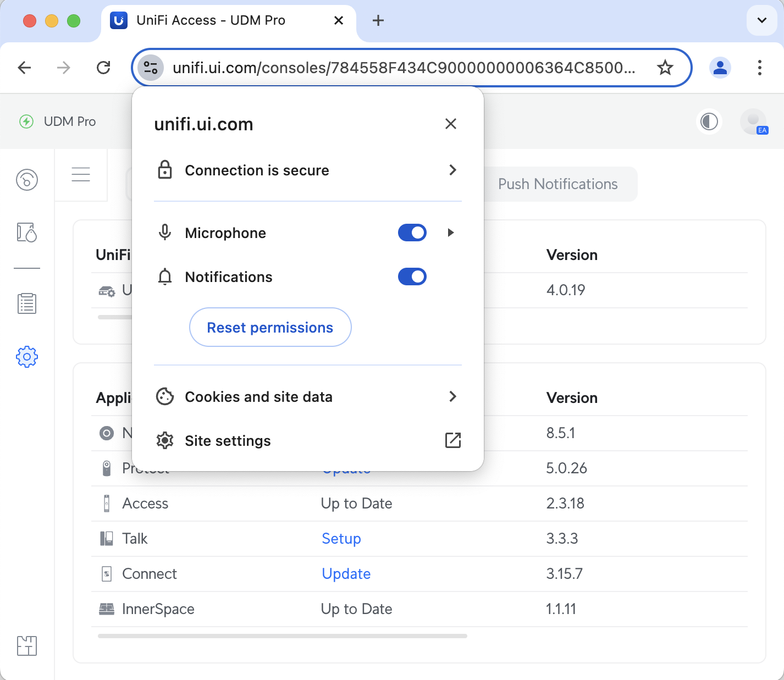The height and width of the screenshot is (680, 784).
Task: Bookmark this page with the star icon
Action: 665,68
